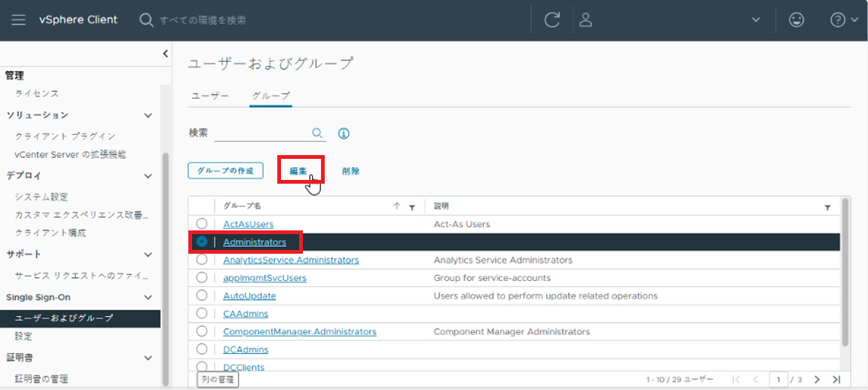Screen dimensions: 868x390
Task: Collapse the 証明書 section
Action: click(148, 358)
